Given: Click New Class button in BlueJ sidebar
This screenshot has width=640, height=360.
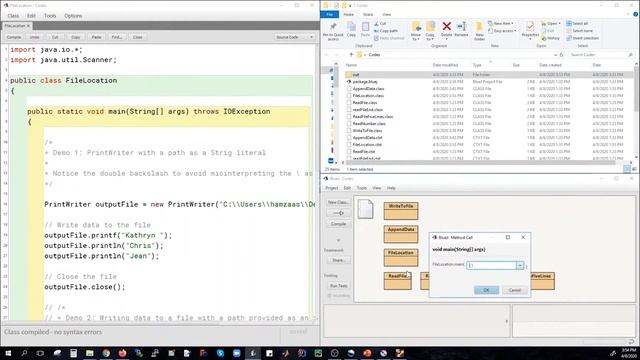Looking at the screenshot, I should pyautogui.click(x=338, y=202).
